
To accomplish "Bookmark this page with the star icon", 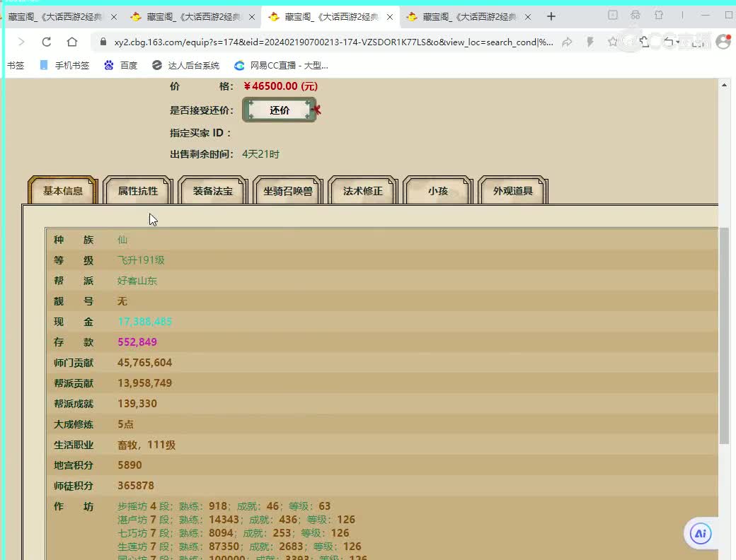I will coord(612,42).
